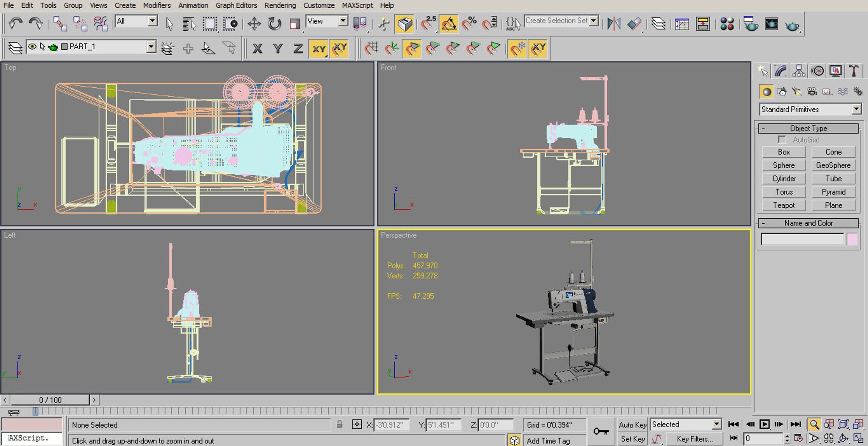The image size is (868, 446).
Task: Toggle the Auto Key animation mode
Action: (632, 425)
